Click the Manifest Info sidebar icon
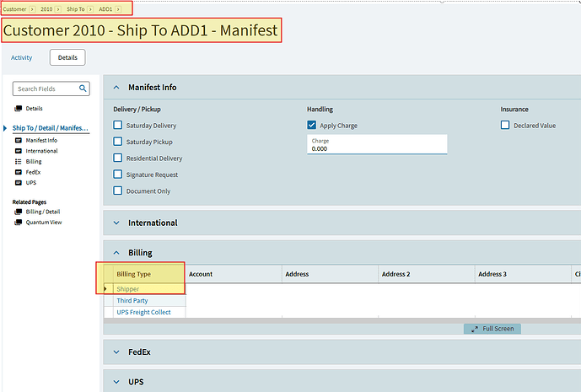581x392 pixels. (19, 140)
